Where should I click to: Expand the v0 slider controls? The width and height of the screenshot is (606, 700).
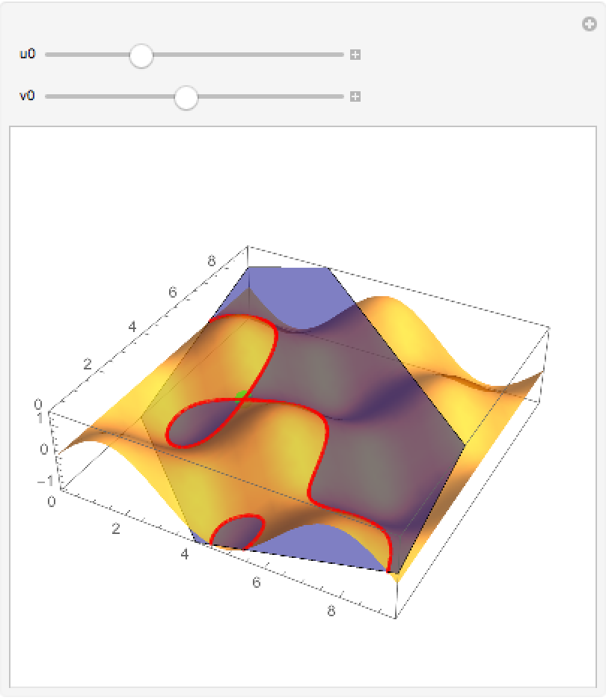click(x=355, y=96)
